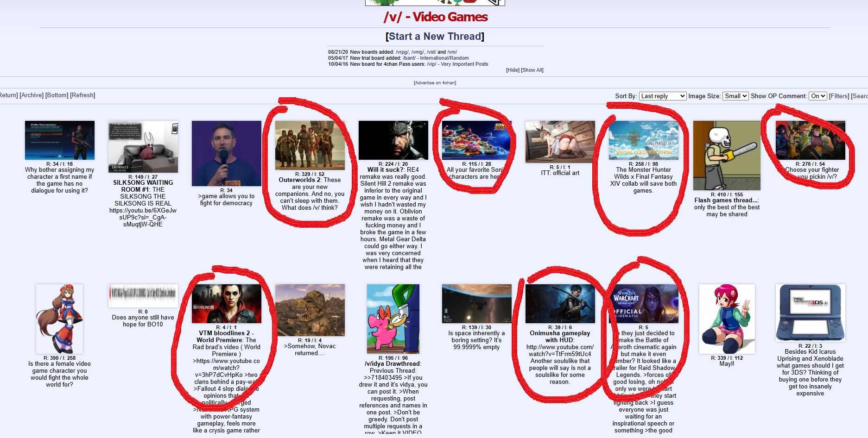Hide the announcements with the Hide link
This screenshot has width=868, height=438.
[513, 70]
